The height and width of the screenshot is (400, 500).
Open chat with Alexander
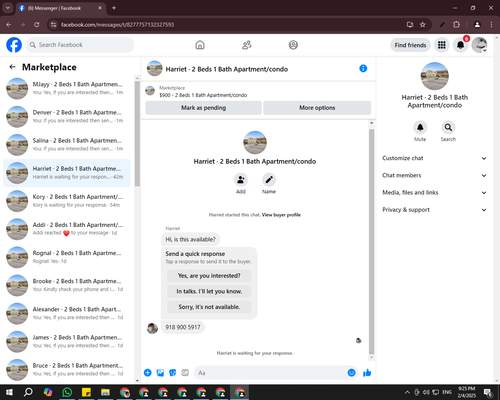67,313
